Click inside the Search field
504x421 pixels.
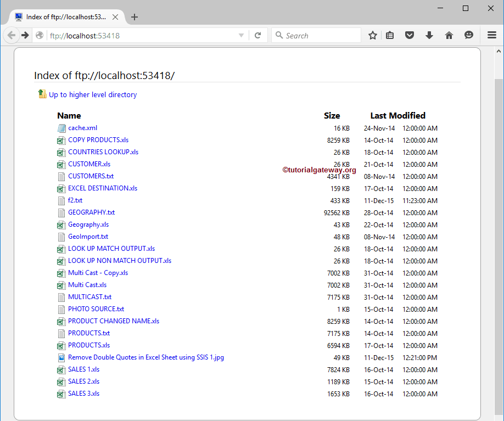coord(316,35)
